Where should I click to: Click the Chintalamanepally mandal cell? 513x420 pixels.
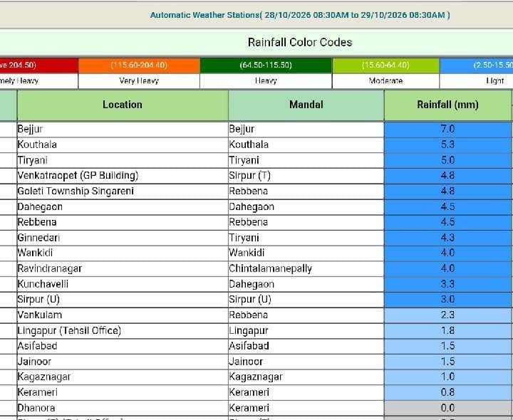click(x=306, y=268)
